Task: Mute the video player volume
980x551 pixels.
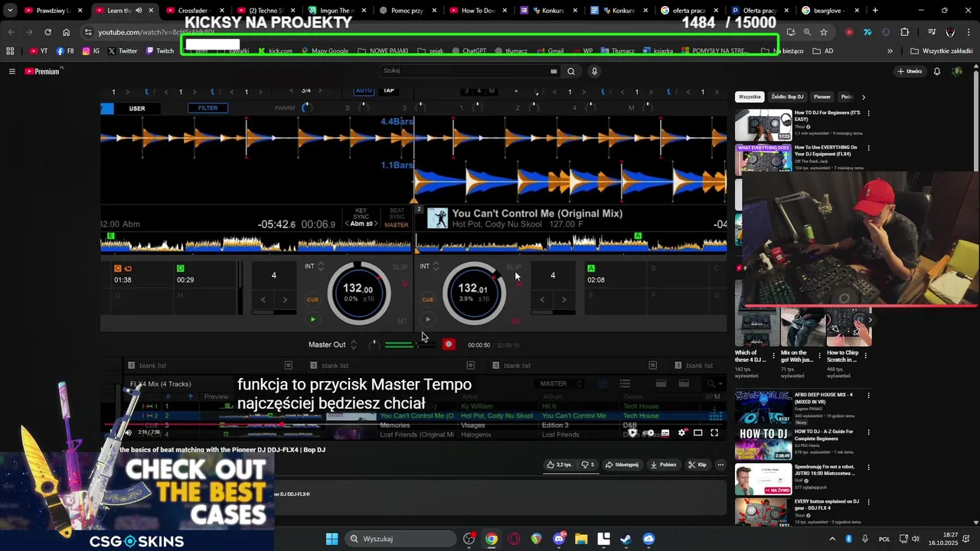Action: coord(128,432)
